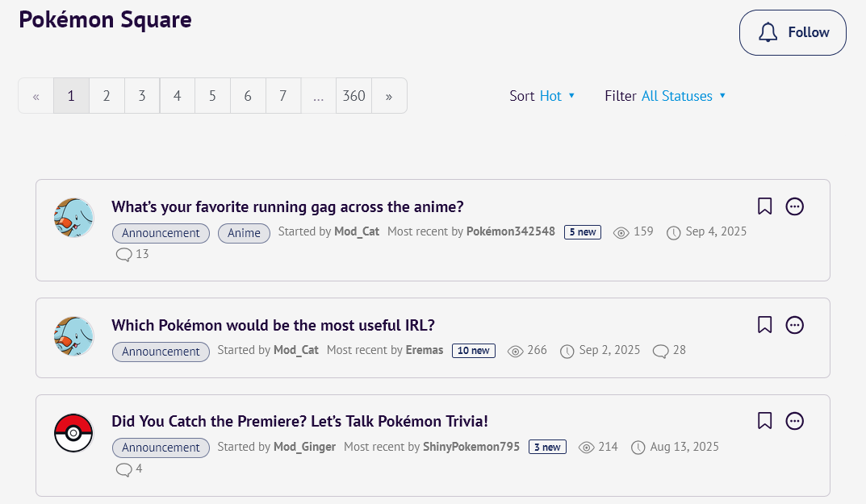Open Eremas user profile
This screenshot has width=866, height=504.
coord(425,351)
